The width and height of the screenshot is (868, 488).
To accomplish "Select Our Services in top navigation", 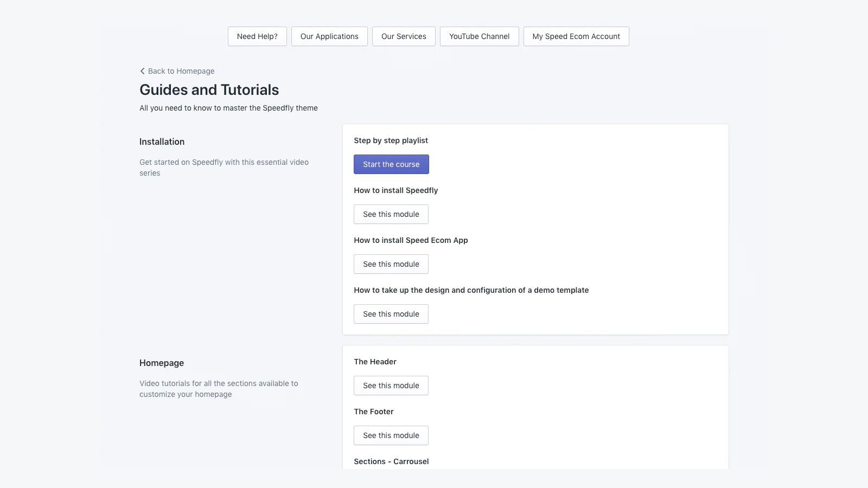I will tap(404, 36).
